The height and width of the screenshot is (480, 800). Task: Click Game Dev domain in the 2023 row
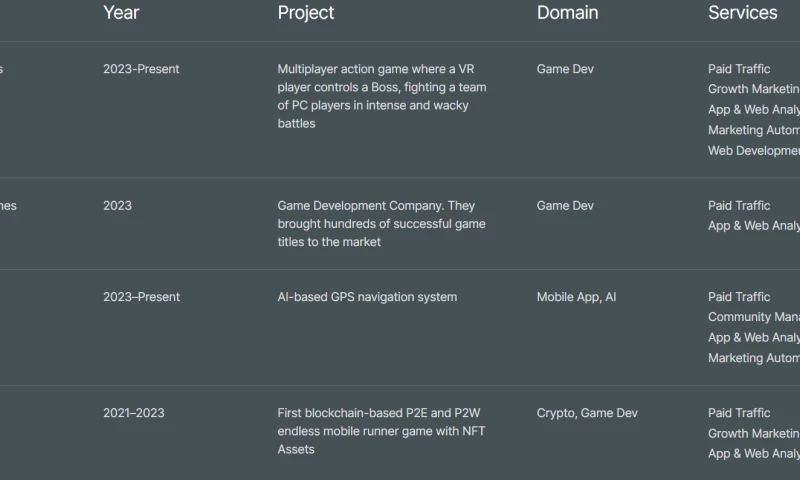point(565,206)
